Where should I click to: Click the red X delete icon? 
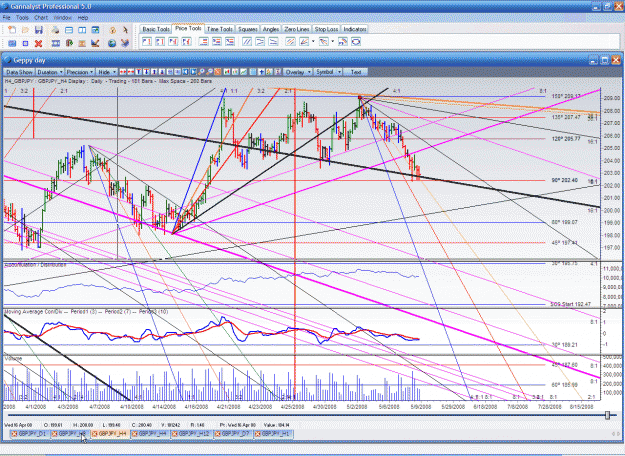point(38,43)
